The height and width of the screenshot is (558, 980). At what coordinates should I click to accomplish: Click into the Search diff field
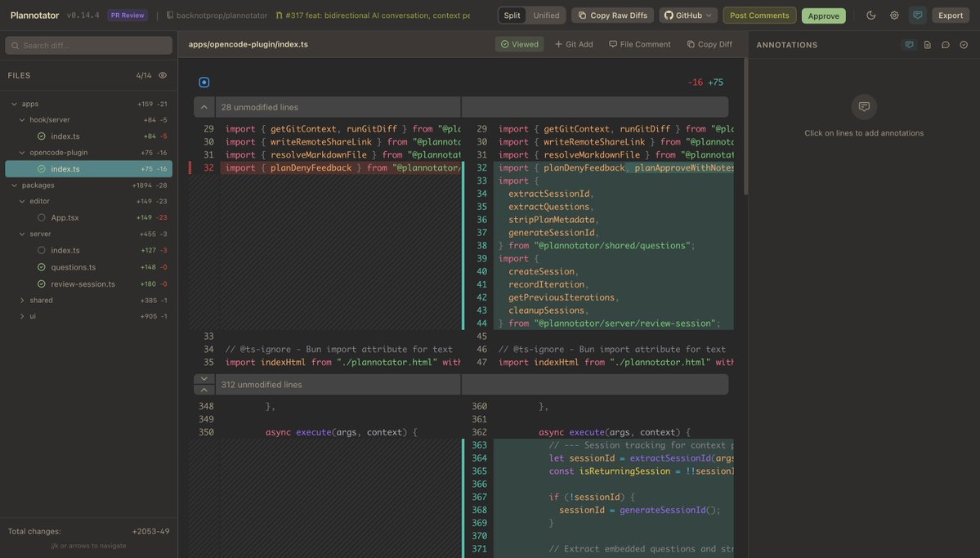[x=88, y=46]
